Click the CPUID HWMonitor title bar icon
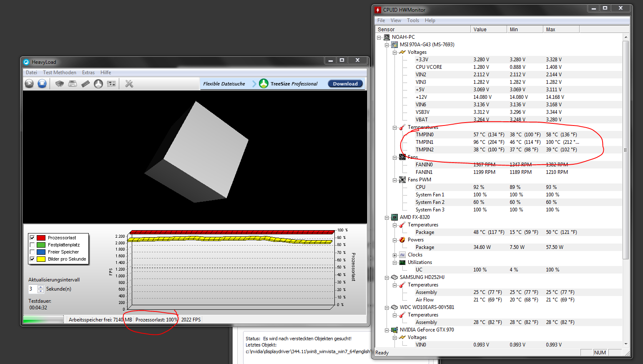This screenshot has height=364, width=643. click(378, 10)
